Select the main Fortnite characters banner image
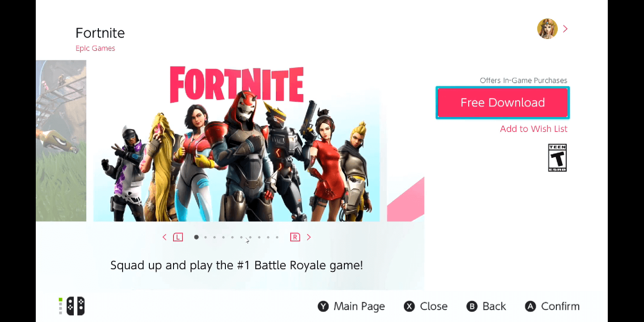The height and width of the screenshot is (322, 644). coord(237,141)
